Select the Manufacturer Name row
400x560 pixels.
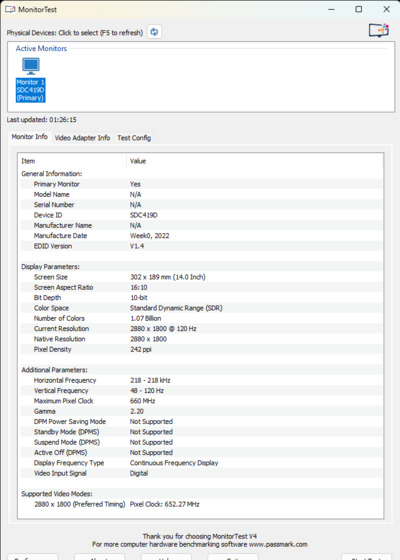[201, 226]
